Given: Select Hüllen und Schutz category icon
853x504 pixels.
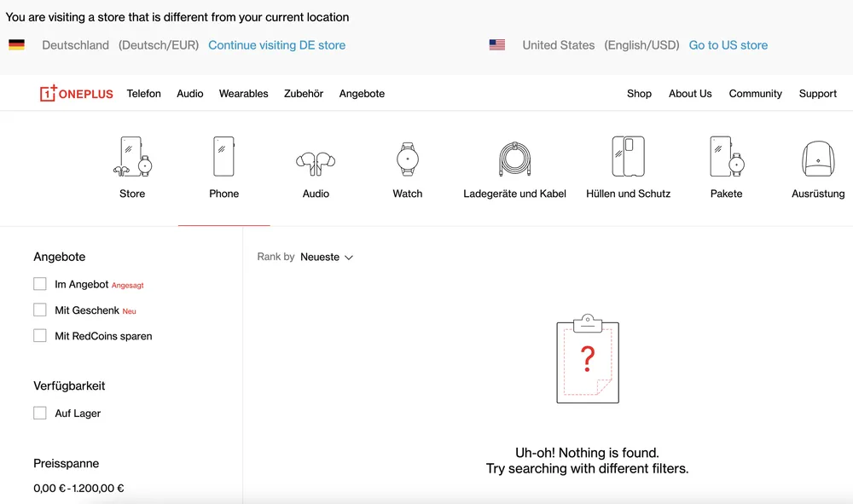Looking at the screenshot, I should (629, 157).
